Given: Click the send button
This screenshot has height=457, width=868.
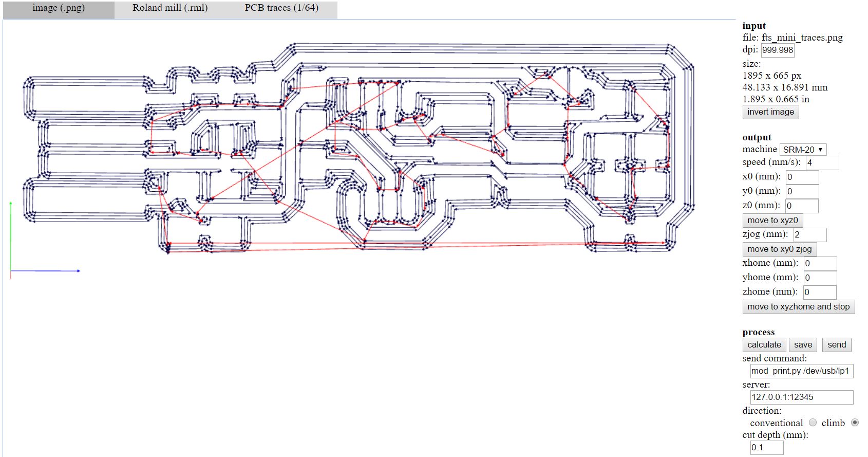Looking at the screenshot, I should [x=837, y=345].
